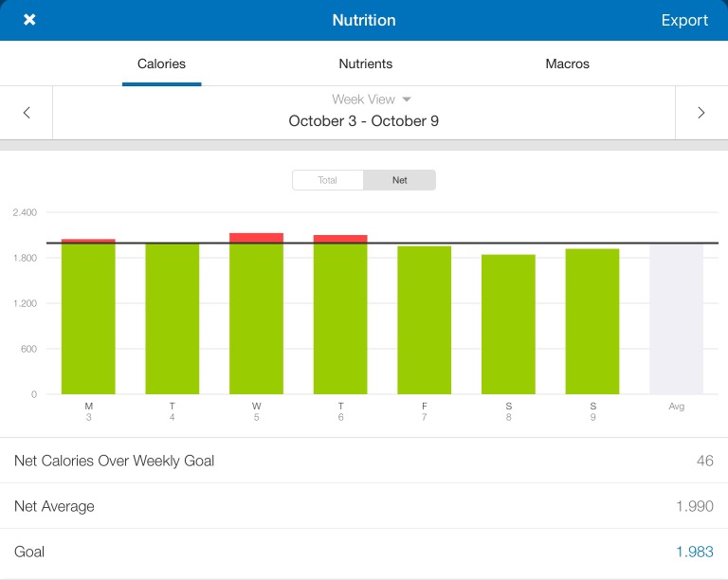Viewport: 728px width, 580px height.
Task: Open the Macros tab
Action: click(567, 64)
